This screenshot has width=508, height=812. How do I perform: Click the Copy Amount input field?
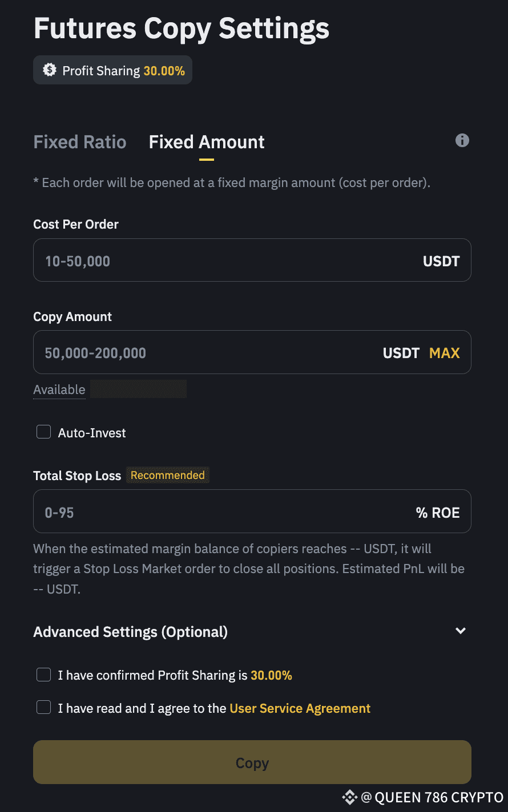(x=205, y=353)
